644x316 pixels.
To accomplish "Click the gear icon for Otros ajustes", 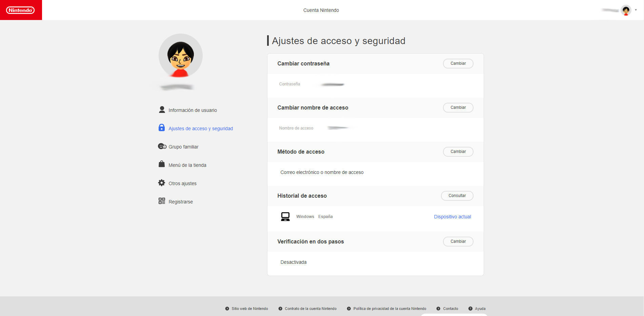I will pyautogui.click(x=162, y=183).
